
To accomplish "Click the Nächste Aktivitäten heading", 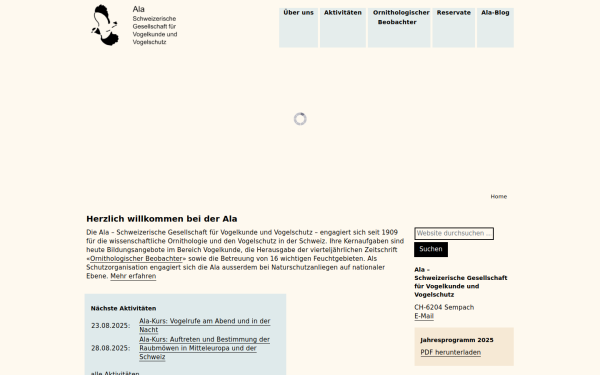I will click(x=123, y=308).
